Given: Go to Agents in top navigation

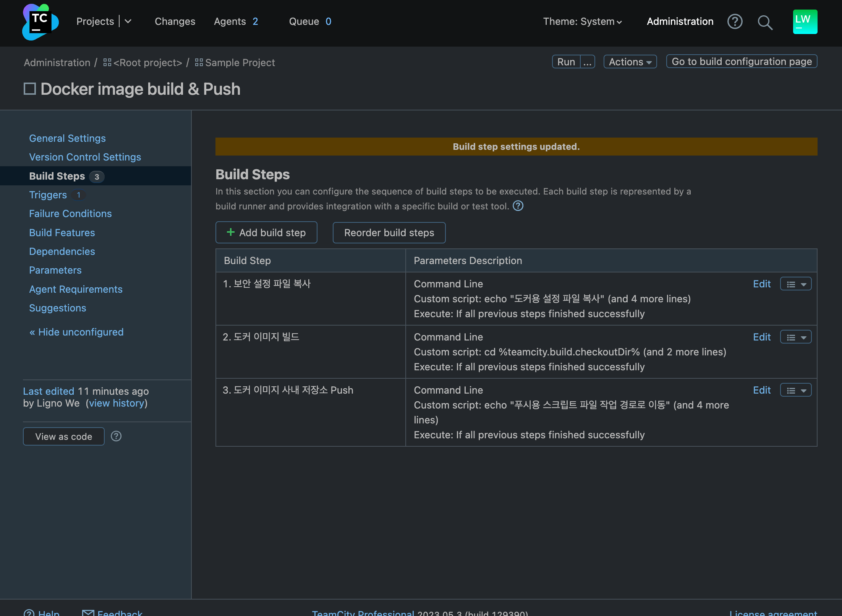Looking at the screenshot, I should pyautogui.click(x=230, y=21).
